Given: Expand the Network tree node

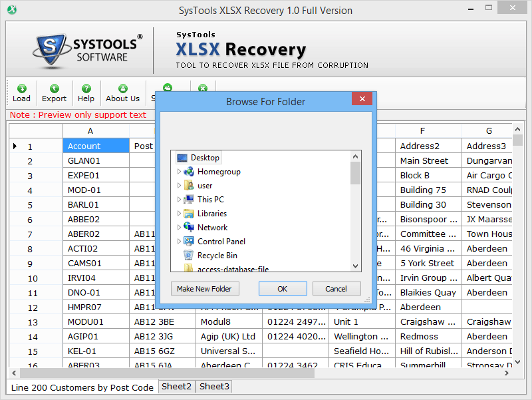Looking at the screenshot, I should point(179,227).
